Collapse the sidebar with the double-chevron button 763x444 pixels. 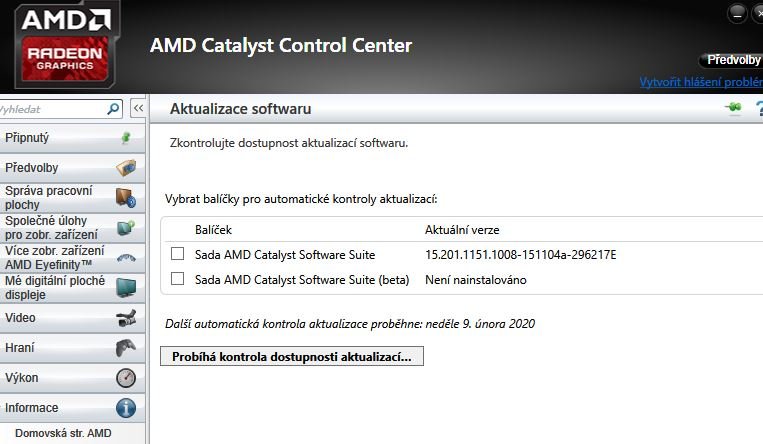tap(138, 108)
